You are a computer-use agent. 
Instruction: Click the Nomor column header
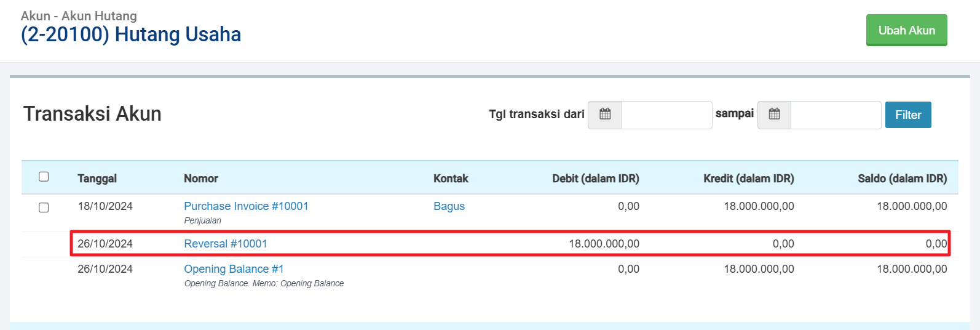201,179
